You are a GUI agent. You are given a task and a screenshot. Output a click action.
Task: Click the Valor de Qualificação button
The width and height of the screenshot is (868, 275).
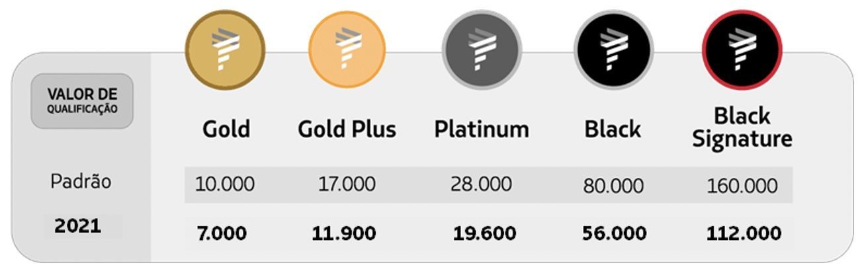tap(82, 101)
